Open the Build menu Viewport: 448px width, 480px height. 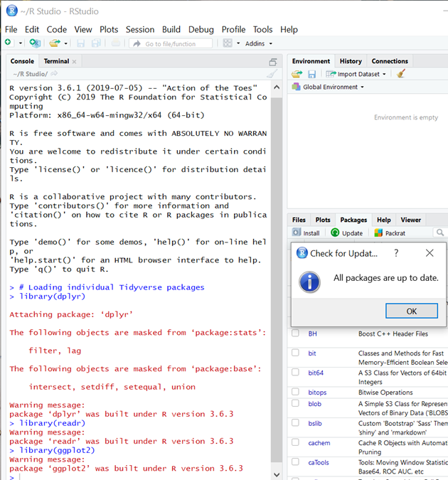[x=171, y=29]
